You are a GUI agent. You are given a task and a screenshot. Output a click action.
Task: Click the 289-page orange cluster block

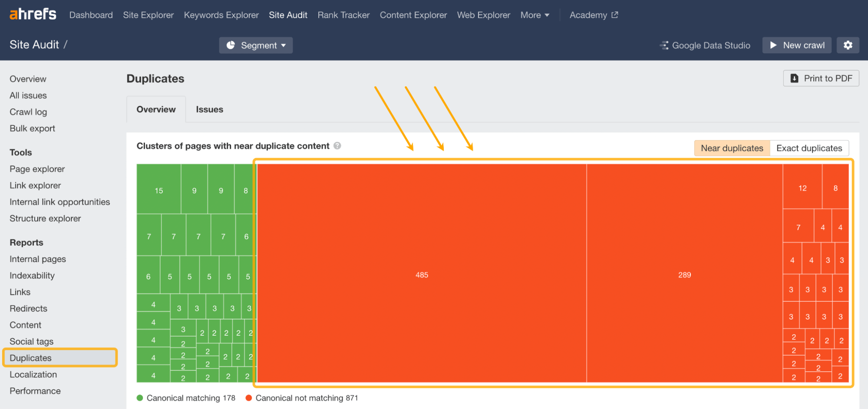point(684,275)
